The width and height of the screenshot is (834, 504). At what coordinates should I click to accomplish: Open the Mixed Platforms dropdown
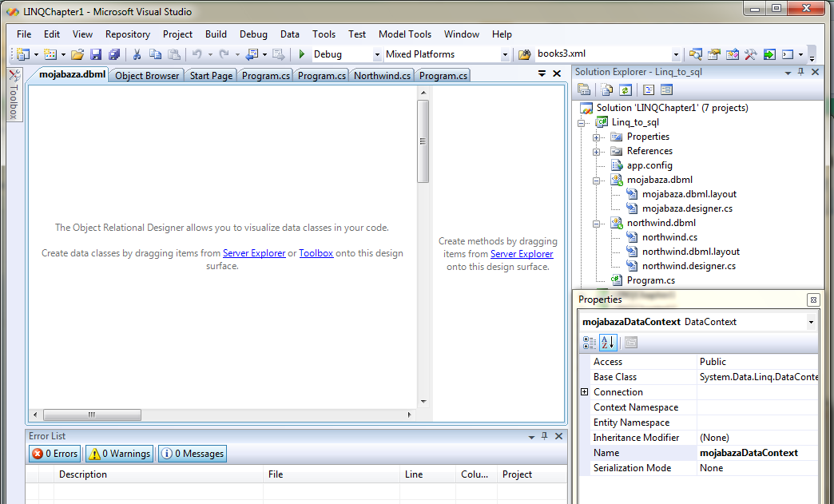click(505, 54)
